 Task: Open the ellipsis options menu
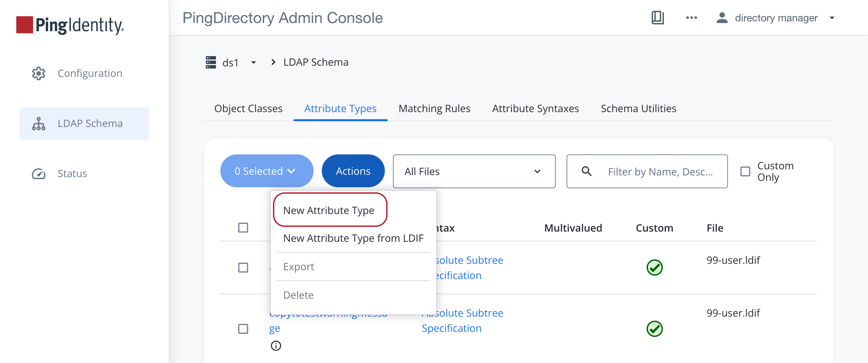[x=692, y=18]
